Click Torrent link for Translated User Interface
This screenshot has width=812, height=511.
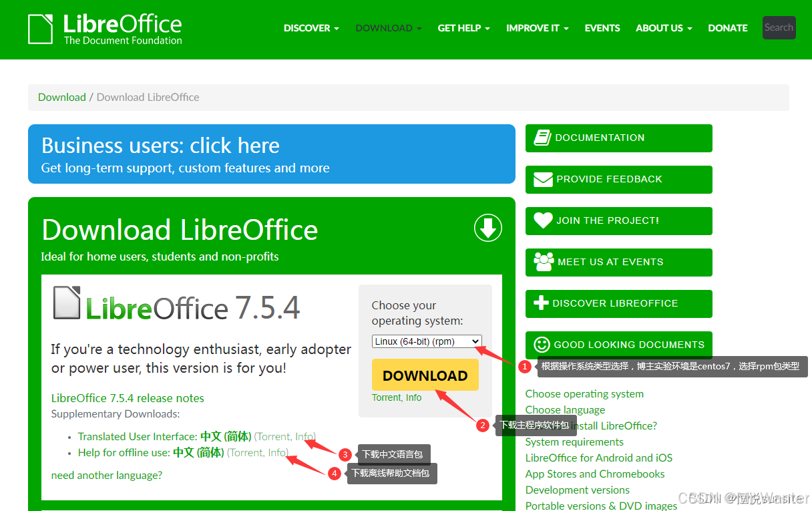[x=274, y=436]
